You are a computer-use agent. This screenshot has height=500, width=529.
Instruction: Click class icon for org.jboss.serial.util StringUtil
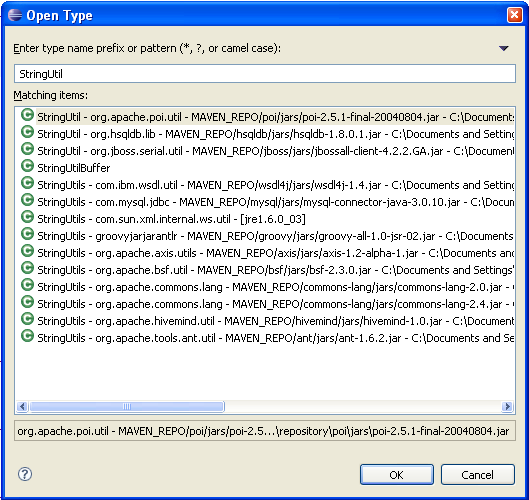[27, 149]
